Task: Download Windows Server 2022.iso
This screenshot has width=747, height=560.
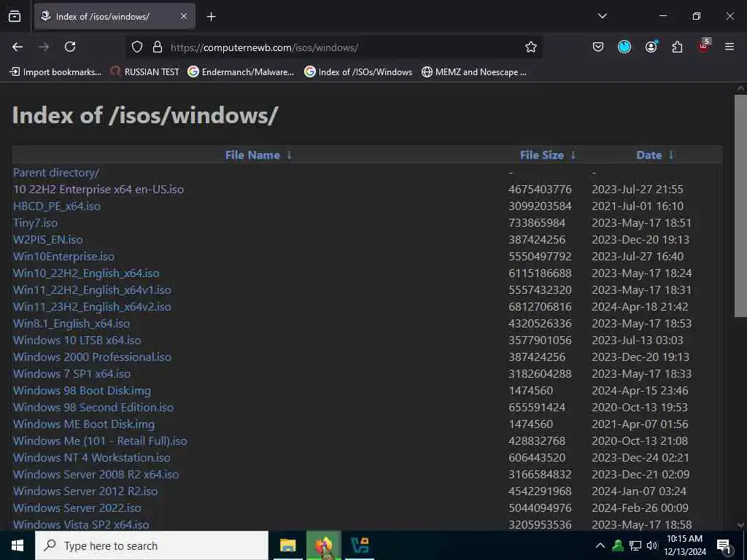Action: (77, 508)
